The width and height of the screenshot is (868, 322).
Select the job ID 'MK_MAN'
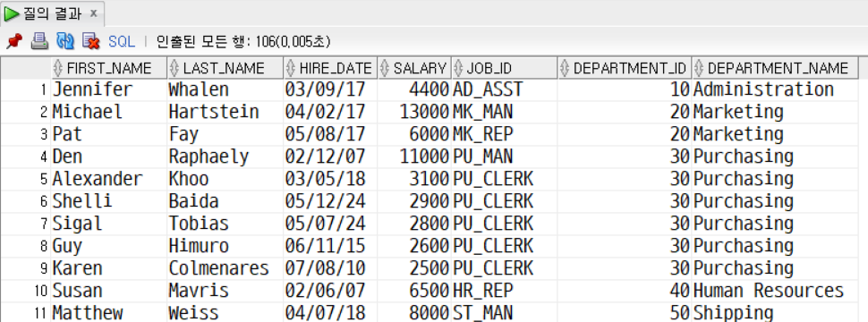(505, 112)
